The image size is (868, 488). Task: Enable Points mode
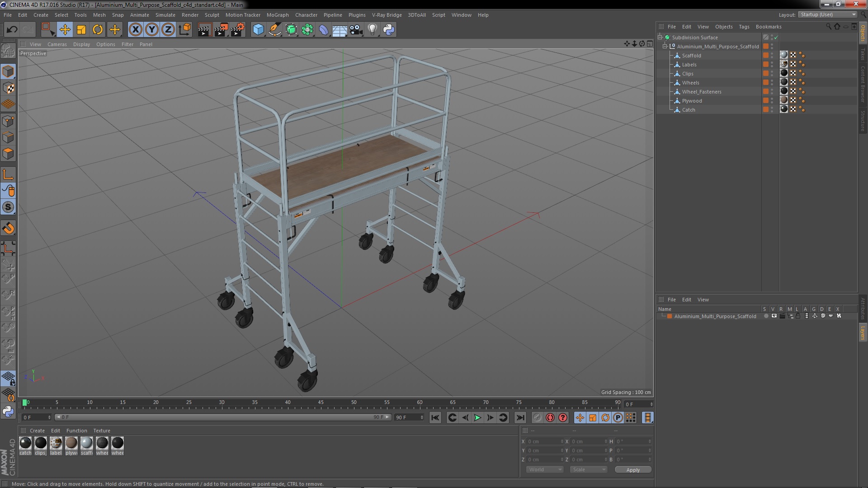[x=8, y=121]
